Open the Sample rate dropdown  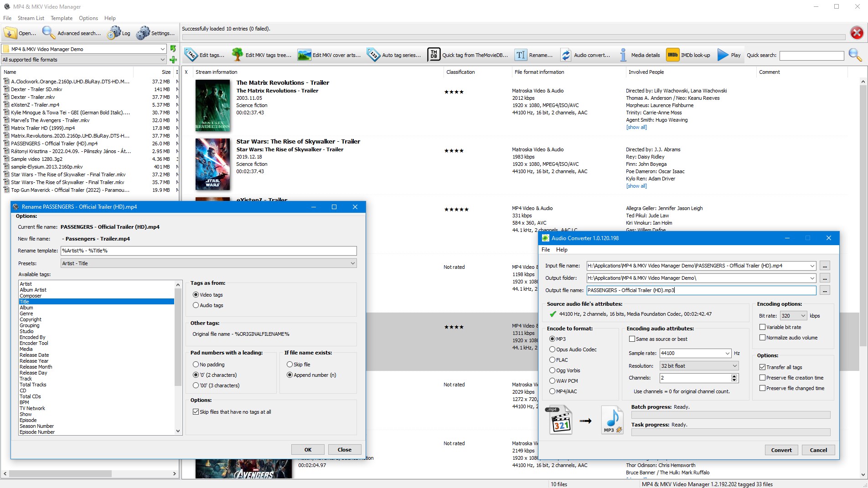727,353
